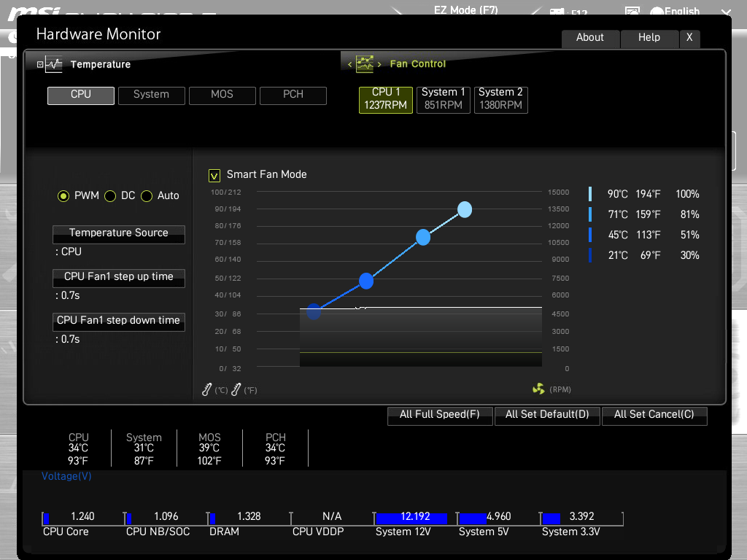Click the 45°C fan curve point
The image size is (747, 560).
(366, 281)
